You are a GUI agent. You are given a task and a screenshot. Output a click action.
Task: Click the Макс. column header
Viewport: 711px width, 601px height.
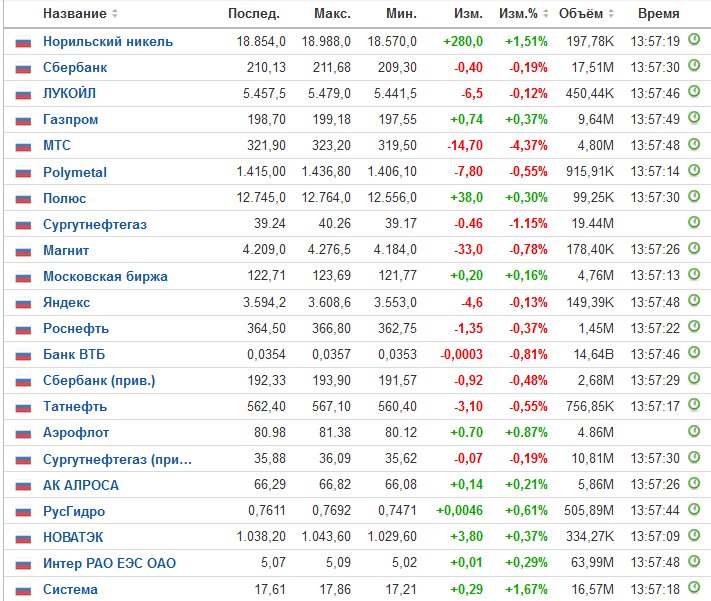(332, 14)
